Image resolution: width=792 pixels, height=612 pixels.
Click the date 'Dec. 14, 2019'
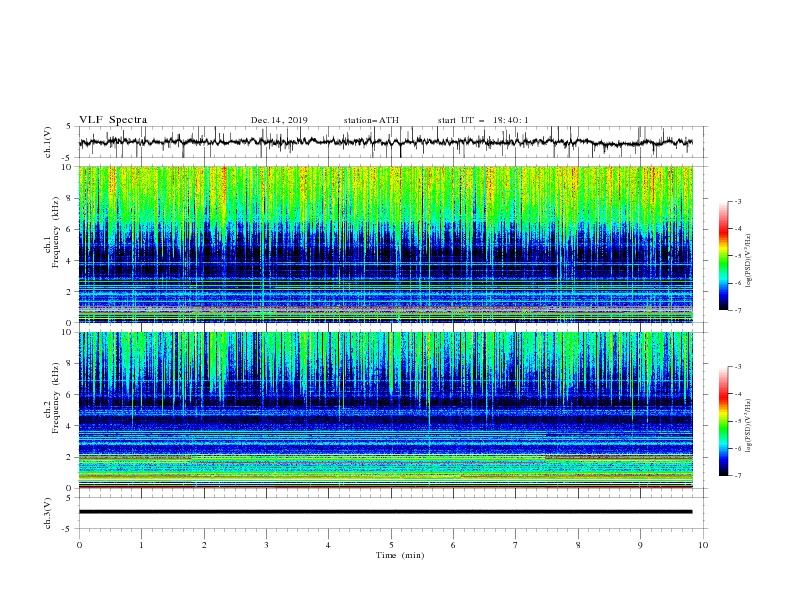pos(279,120)
